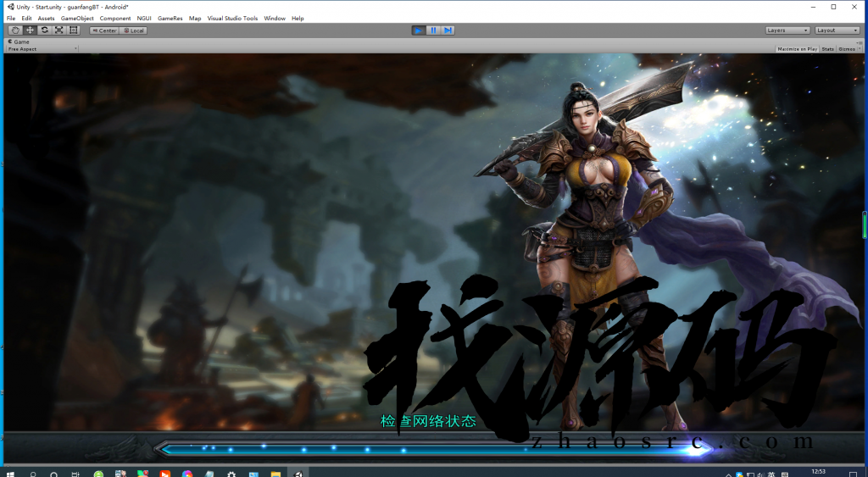Open the Window menu
The width and height of the screenshot is (868, 477).
(275, 19)
